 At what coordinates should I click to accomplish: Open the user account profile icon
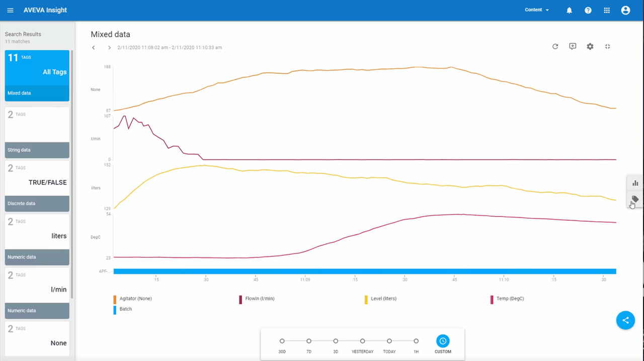pyautogui.click(x=625, y=10)
